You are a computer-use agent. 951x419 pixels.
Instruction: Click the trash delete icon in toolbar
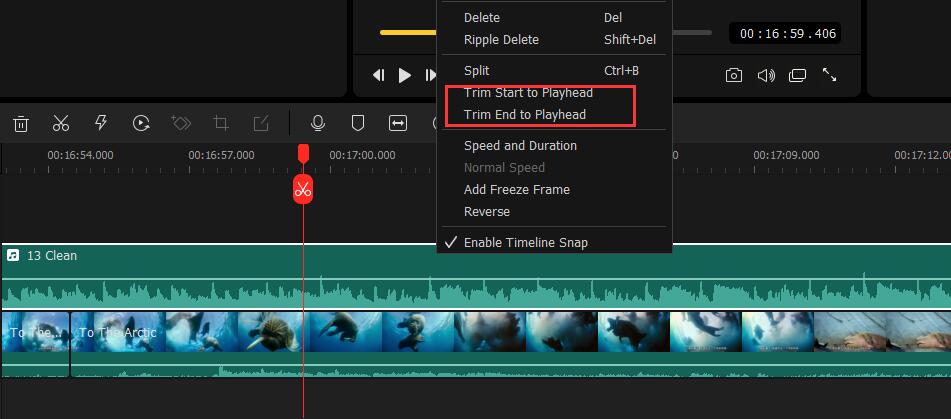coord(21,124)
